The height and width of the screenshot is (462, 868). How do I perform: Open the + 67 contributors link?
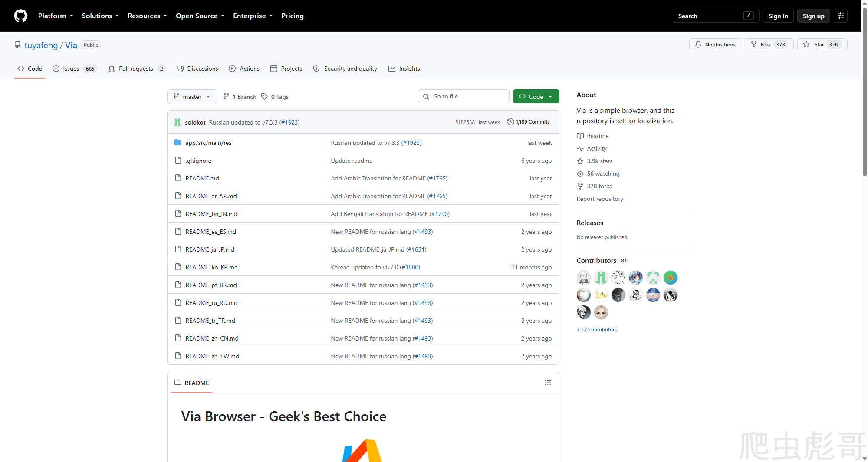tap(597, 330)
